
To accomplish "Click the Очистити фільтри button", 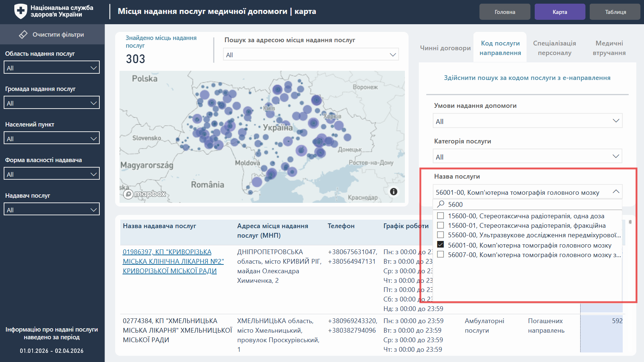I will point(52,34).
